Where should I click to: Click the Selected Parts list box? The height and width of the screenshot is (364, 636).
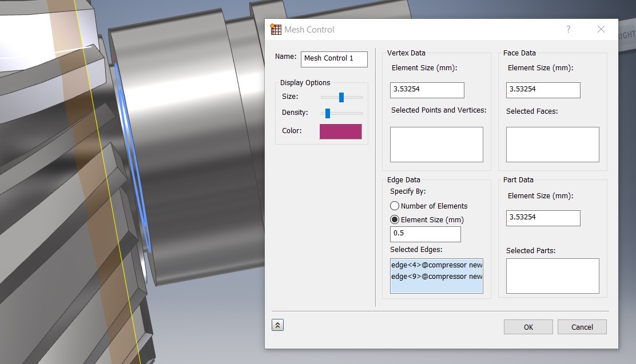552,275
